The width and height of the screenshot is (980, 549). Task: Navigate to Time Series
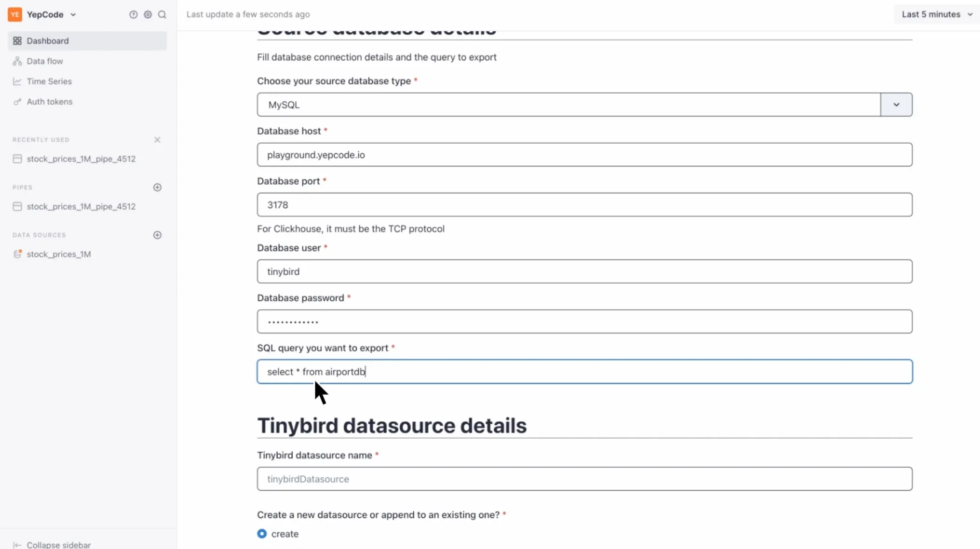click(x=49, y=81)
